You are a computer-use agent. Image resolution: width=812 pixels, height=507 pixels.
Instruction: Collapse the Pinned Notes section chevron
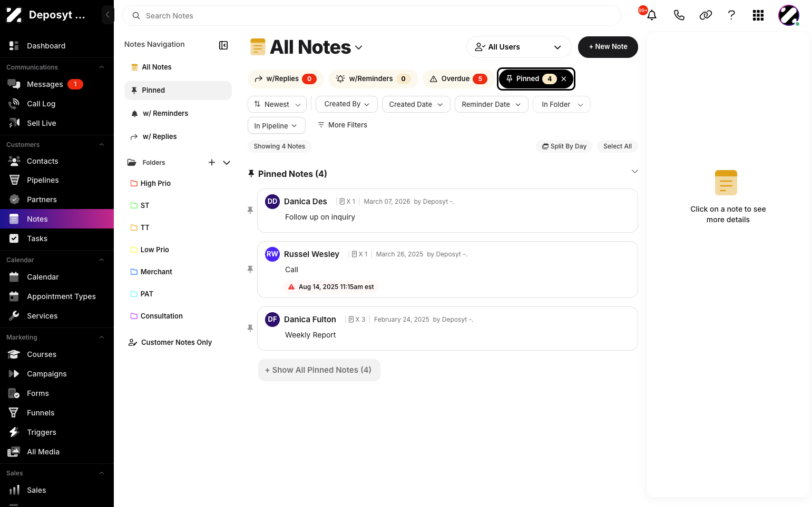(635, 172)
